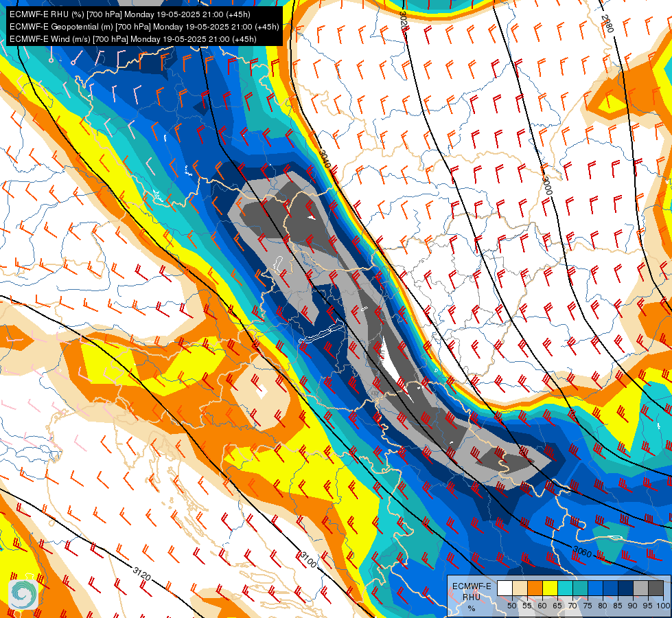Click the 3040 geopotential contour label
Viewport: 672px width, 618px height.
pyautogui.click(x=325, y=159)
